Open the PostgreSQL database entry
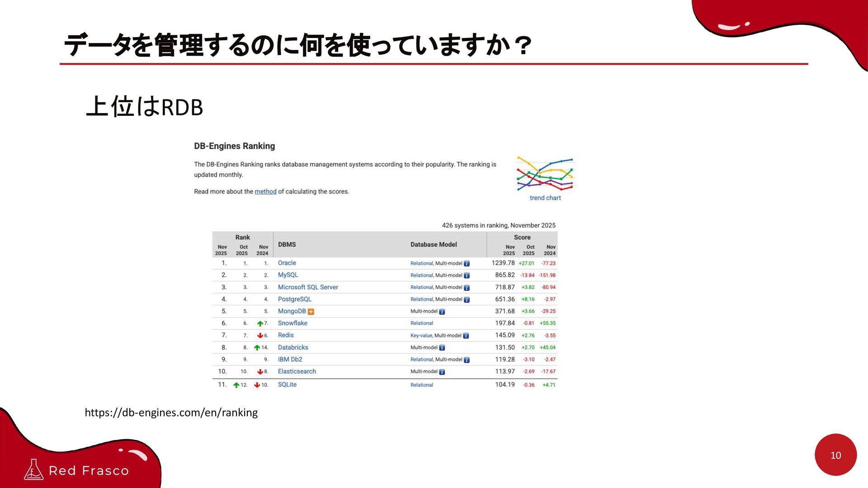 coord(295,299)
